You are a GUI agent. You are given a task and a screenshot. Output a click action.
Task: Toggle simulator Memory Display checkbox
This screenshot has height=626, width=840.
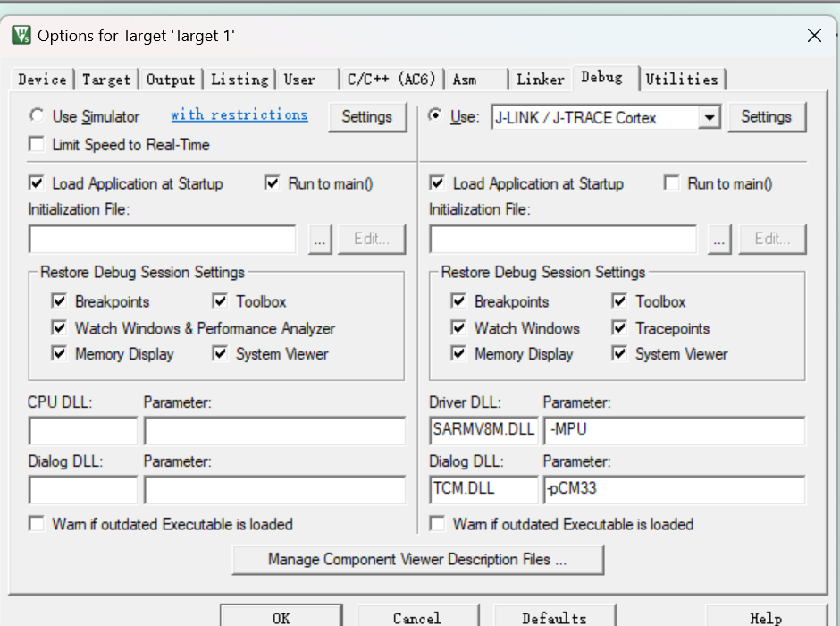coord(59,353)
